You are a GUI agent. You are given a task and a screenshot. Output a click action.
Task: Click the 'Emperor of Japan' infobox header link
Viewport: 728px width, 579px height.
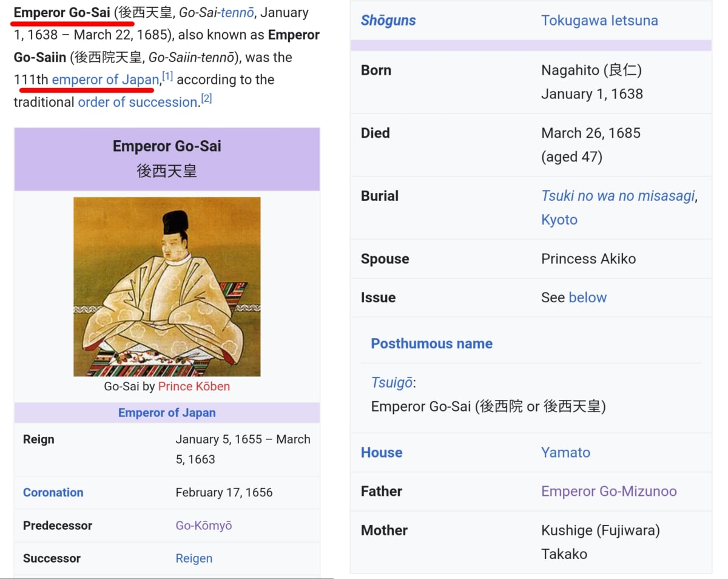pyautogui.click(x=167, y=413)
